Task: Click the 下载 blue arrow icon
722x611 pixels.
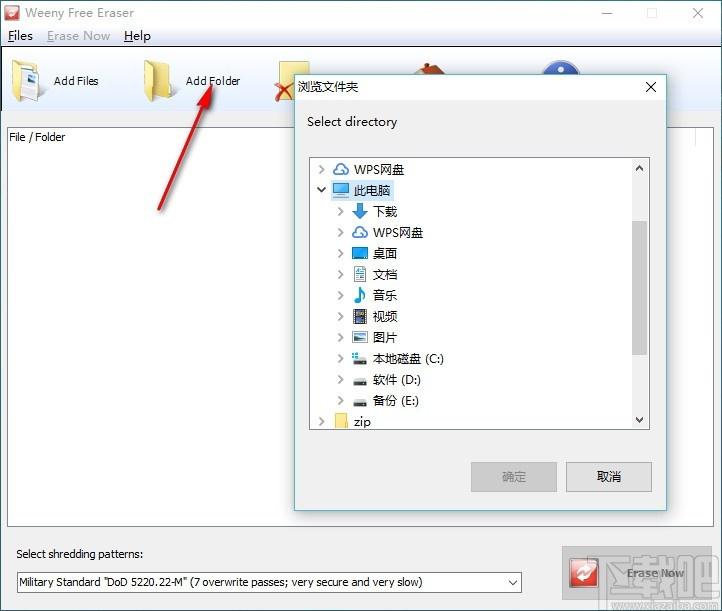Action: [x=360, y=211]
